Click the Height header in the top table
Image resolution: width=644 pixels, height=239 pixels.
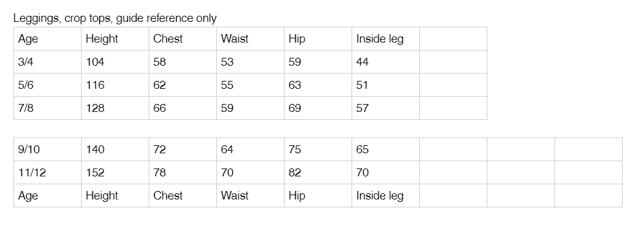coord(115,39)
